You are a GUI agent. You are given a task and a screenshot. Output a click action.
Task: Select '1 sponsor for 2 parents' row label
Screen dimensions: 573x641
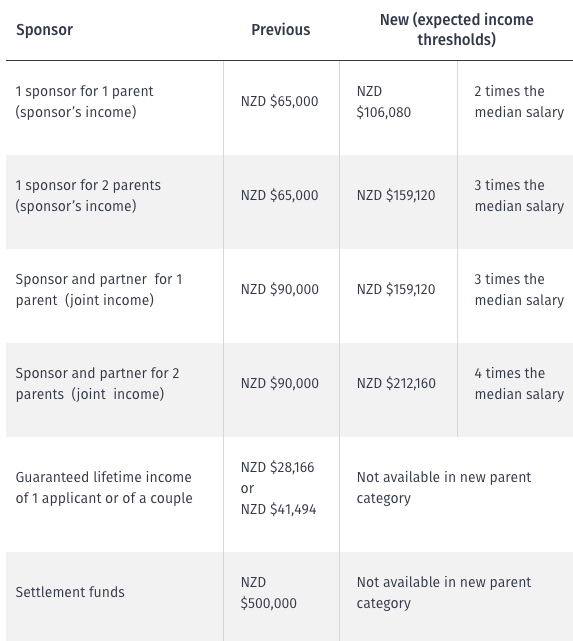[88, 195]
